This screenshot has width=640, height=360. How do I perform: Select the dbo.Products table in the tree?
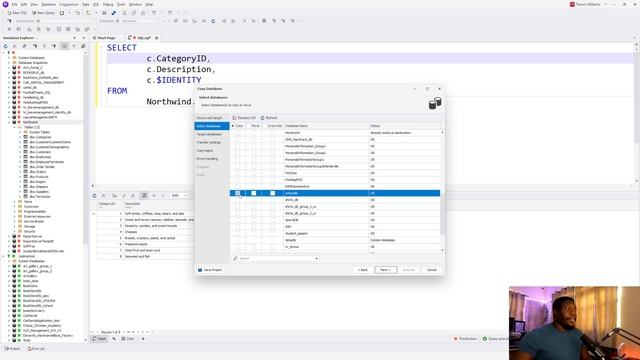(39, 177)
